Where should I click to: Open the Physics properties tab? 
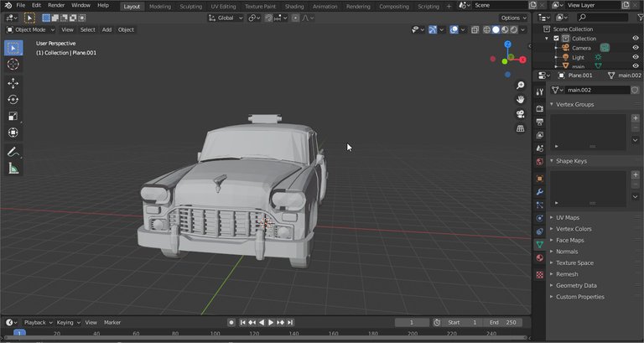click(540, 218)
